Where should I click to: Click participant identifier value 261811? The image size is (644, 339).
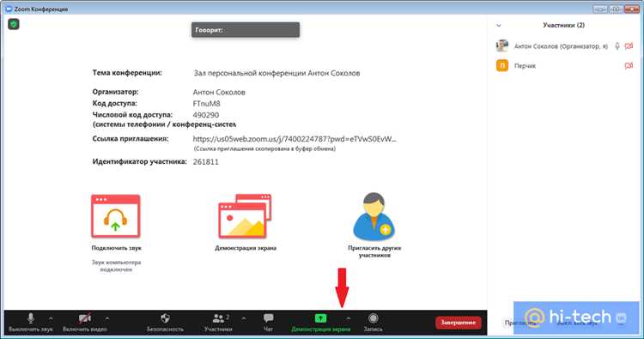pyautogui.click(x=206, y=162)
